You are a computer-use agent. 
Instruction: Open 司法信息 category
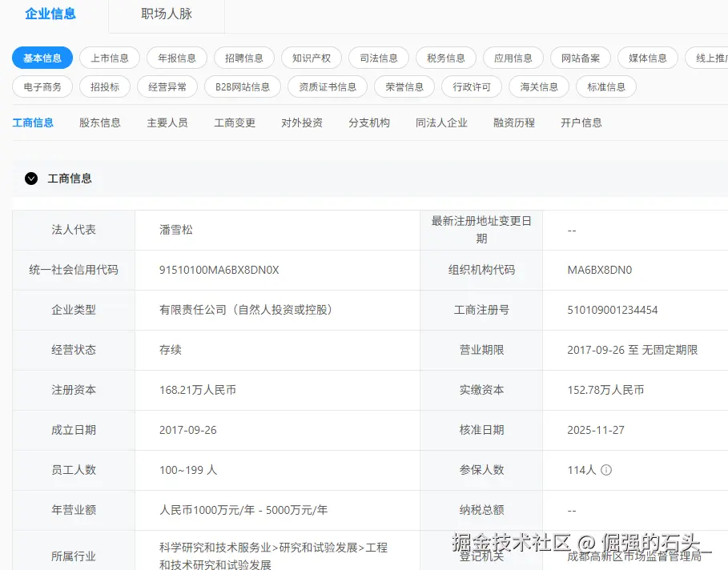pos(379,58)
